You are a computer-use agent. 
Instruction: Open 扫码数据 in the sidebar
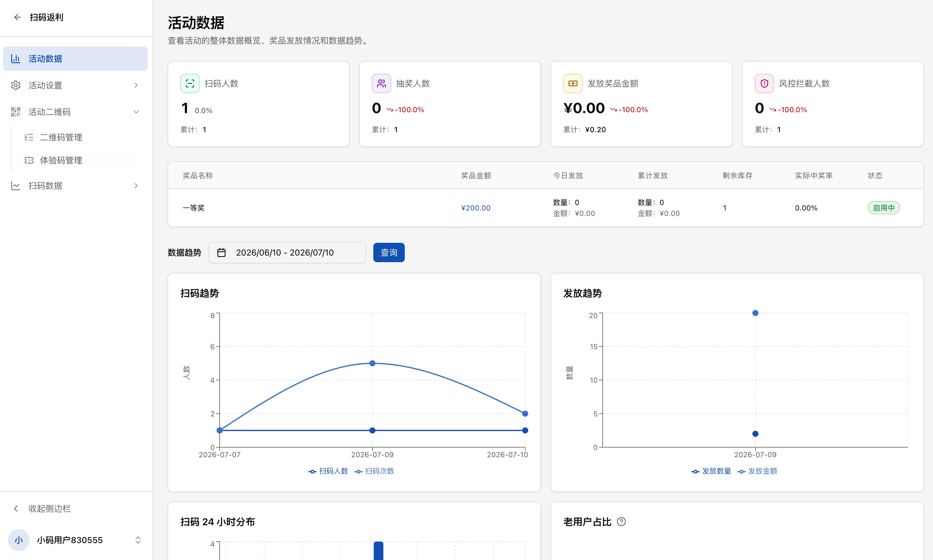tap(75, 186)
